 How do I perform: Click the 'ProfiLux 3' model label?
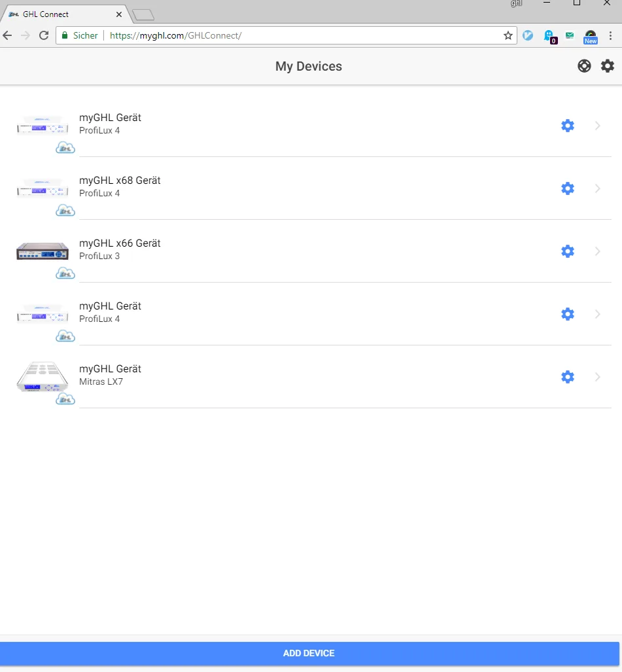coord(99,256)
